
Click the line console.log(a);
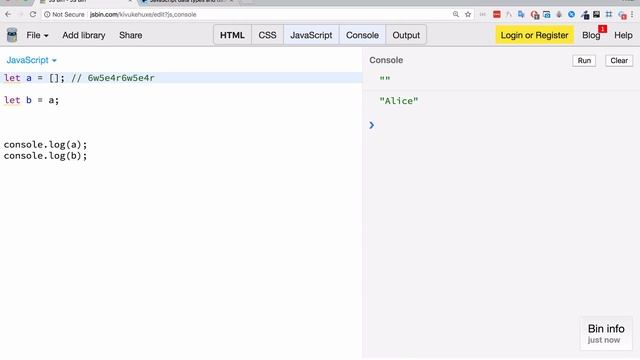tap(45, 144)
